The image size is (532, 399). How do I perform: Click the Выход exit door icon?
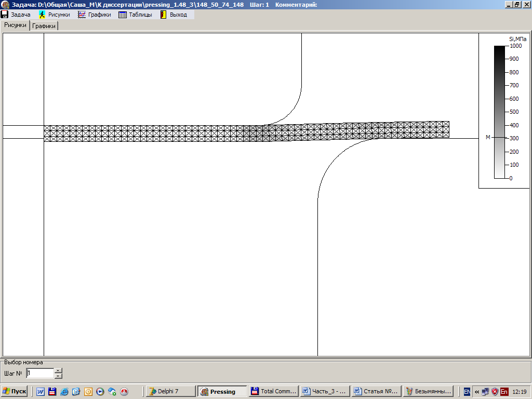[x=163, y=15]
